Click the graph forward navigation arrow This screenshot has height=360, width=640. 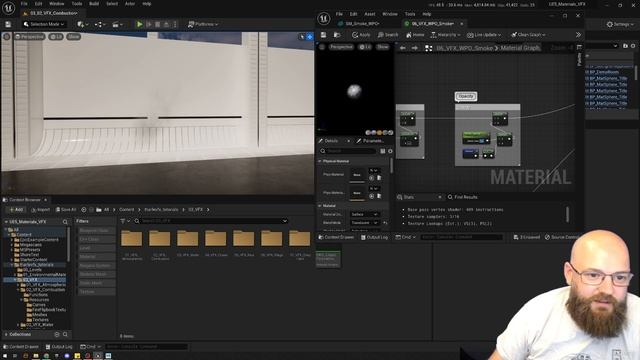[415, 48]
